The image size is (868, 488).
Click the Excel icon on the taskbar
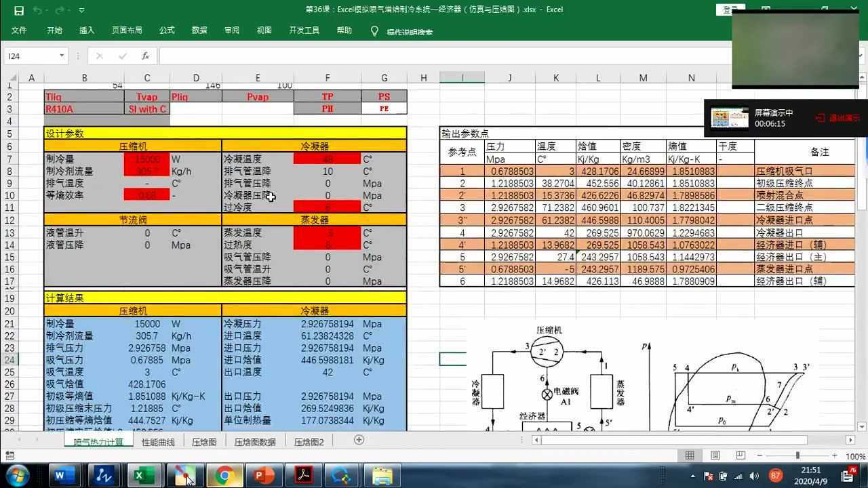[x=144, y=476]
